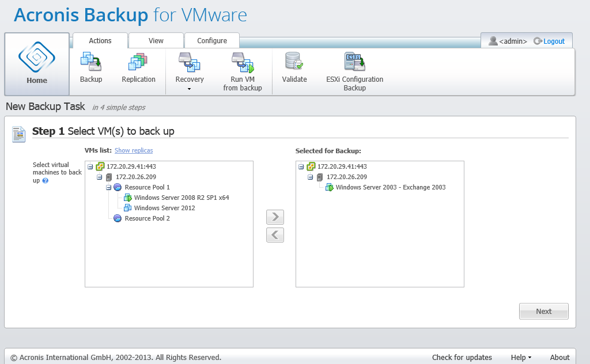590x364 pixels.
Task: Click the Step 1 document icon
Action: click(18, 134)
